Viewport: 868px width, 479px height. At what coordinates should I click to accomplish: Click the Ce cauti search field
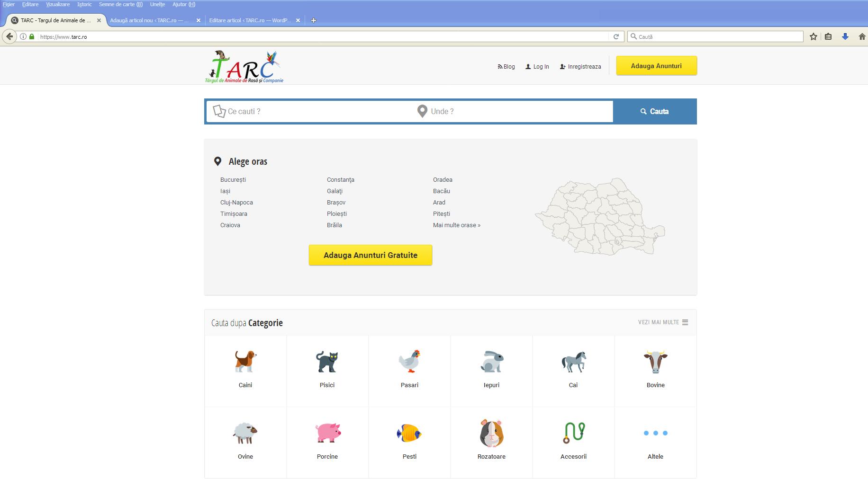click(x=313, y=112)
